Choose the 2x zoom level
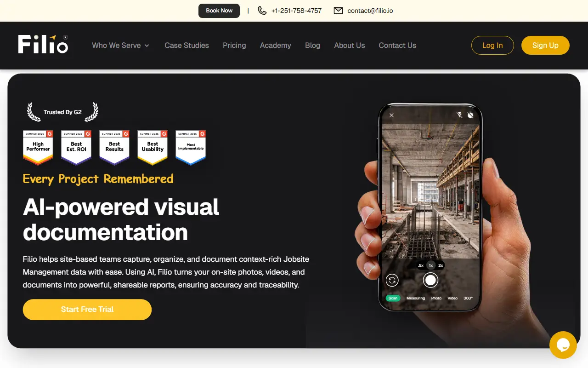The image size is (588, 368). (x=441, y=265)
